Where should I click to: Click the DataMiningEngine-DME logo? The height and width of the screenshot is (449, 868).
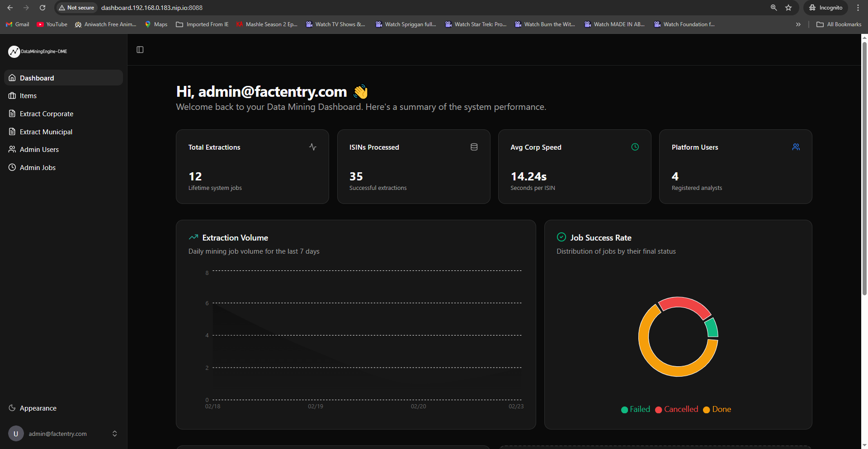[x=38, y=52]
